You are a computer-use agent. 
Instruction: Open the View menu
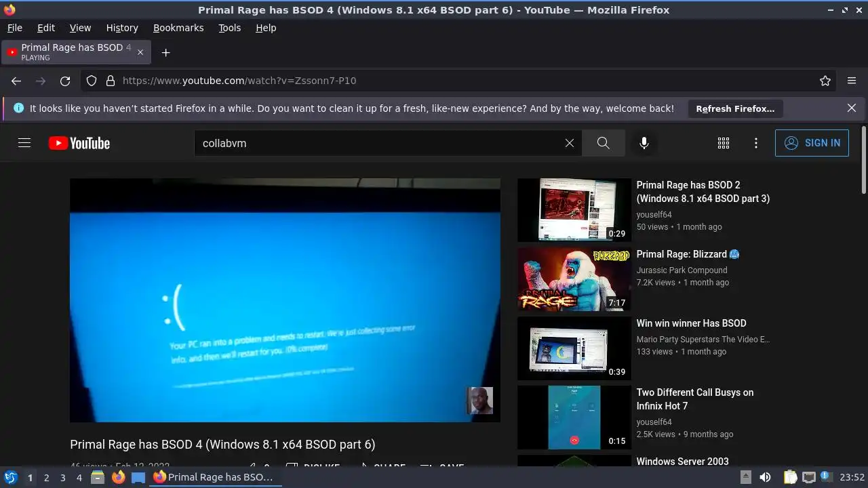80,28
